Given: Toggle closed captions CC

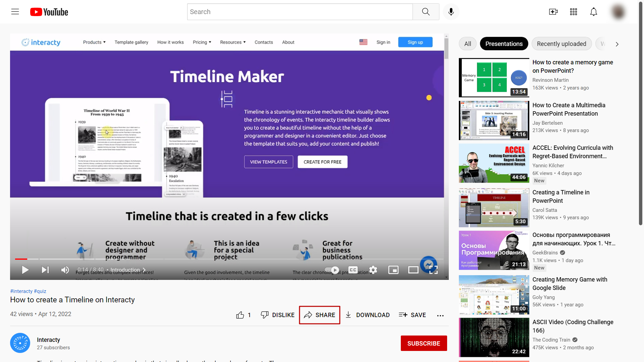Looking at the screenshot, I should 353,270.
